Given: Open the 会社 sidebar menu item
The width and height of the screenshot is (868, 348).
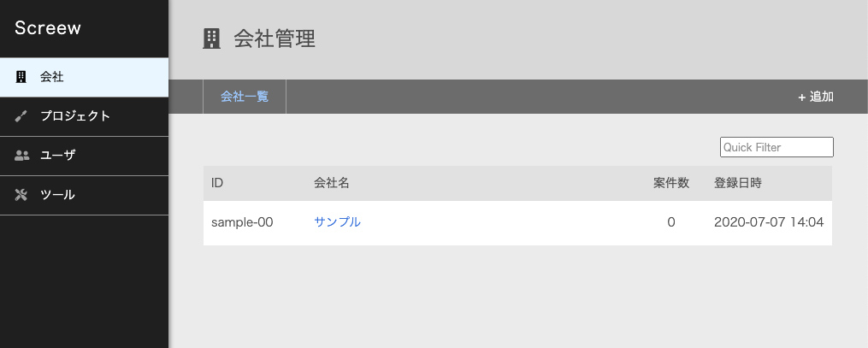Looking at the screenshot, I should 84,78.
